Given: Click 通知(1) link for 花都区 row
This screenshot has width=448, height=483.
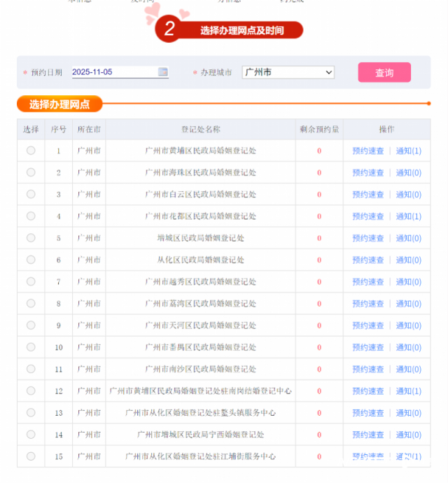Looking at the screenshot, I should pyautogui.click(x=408, y=216).
